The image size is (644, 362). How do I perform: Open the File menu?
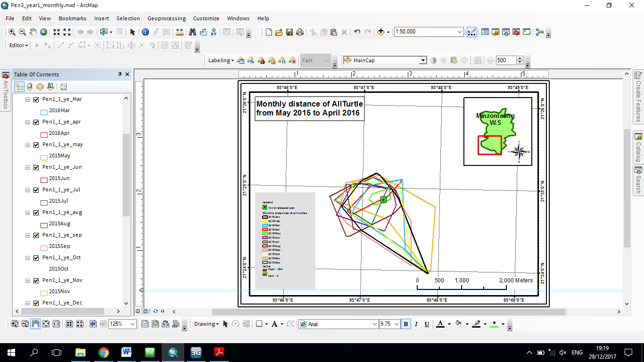click(10, 18)
